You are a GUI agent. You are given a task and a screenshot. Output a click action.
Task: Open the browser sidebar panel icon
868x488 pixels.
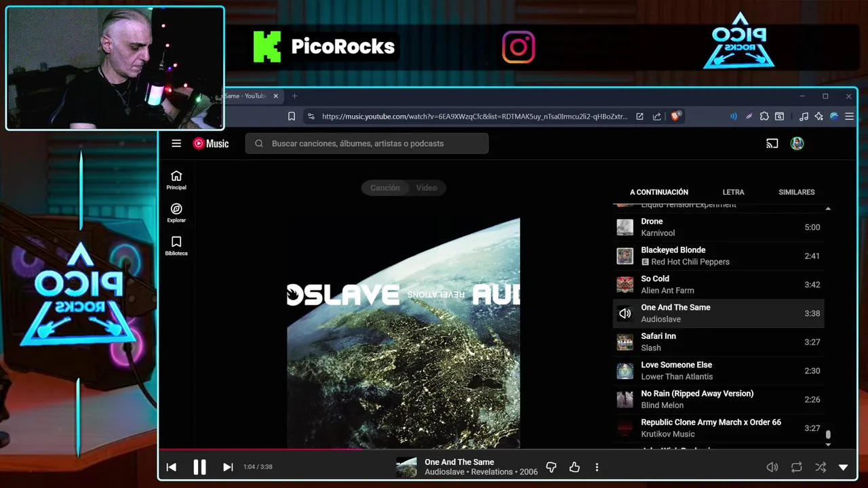tap(780, 117)
